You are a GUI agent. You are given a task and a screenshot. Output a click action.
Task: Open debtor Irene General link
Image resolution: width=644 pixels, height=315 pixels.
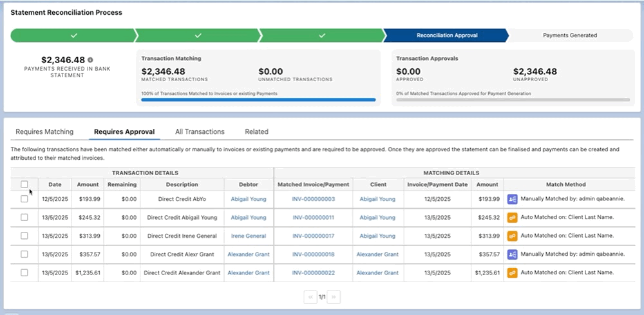click(x=249, y=236)
